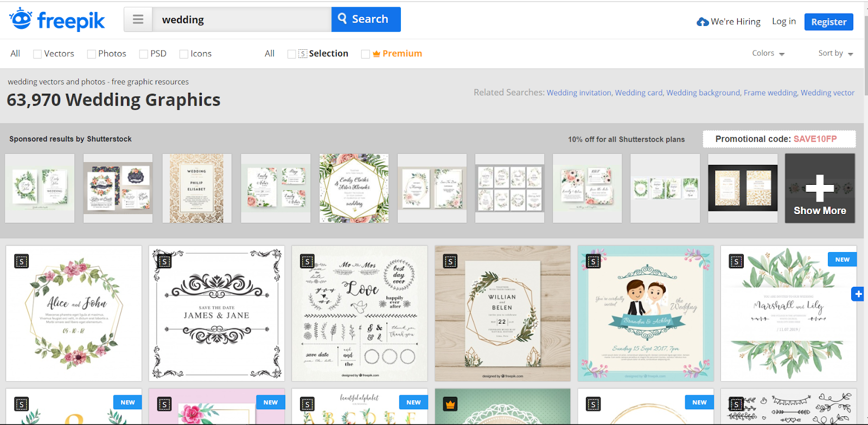Open the Alice and John floral wreath graphic
Image resolution: width=868 pixels, height=425 pixels.
(x=74, y=313)
